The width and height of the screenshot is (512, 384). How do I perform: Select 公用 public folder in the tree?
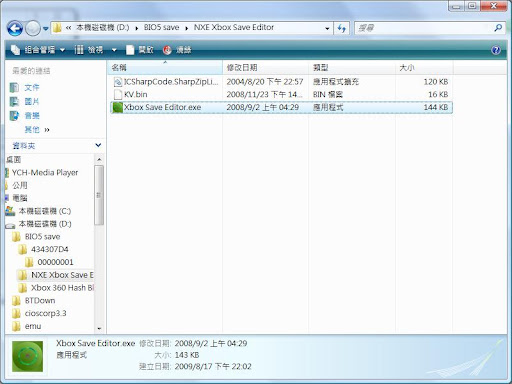[x=20, y=185]
